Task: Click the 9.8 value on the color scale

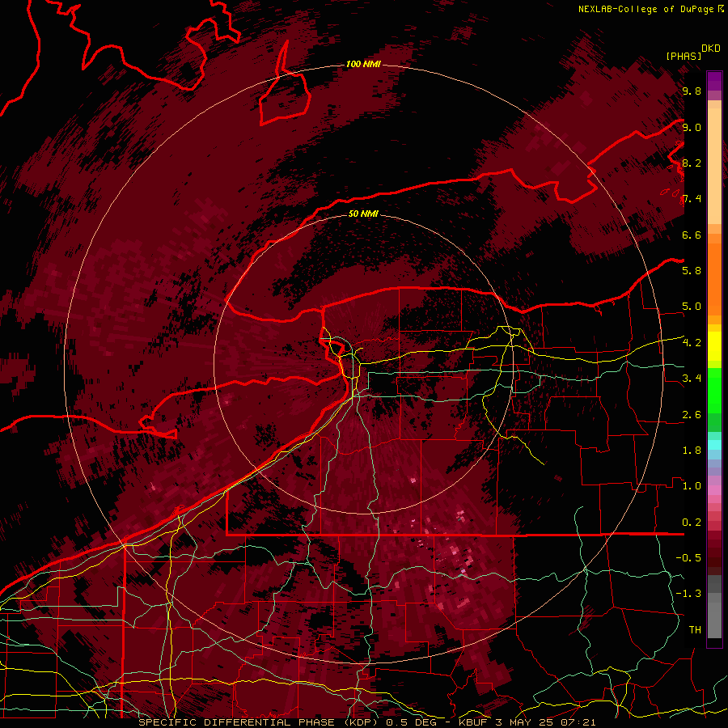Action: 692,91
